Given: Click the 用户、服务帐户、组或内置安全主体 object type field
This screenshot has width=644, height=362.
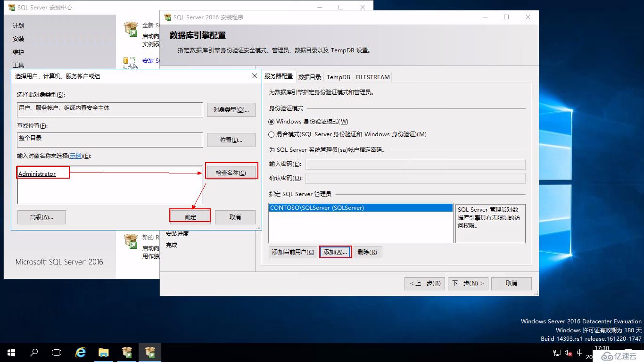Looking at the screenshot, I should (110, 110).
